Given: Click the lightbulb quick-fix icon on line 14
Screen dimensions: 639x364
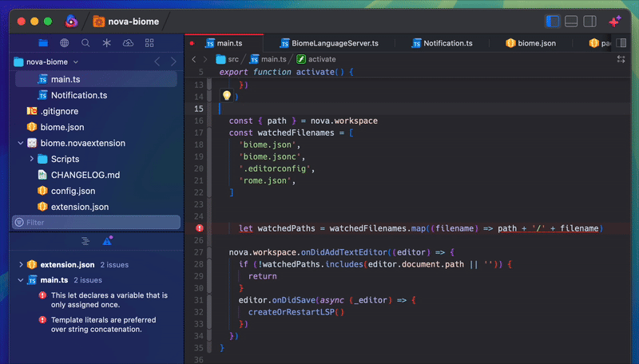Looking at the screenshot, I should coord(227,96).
